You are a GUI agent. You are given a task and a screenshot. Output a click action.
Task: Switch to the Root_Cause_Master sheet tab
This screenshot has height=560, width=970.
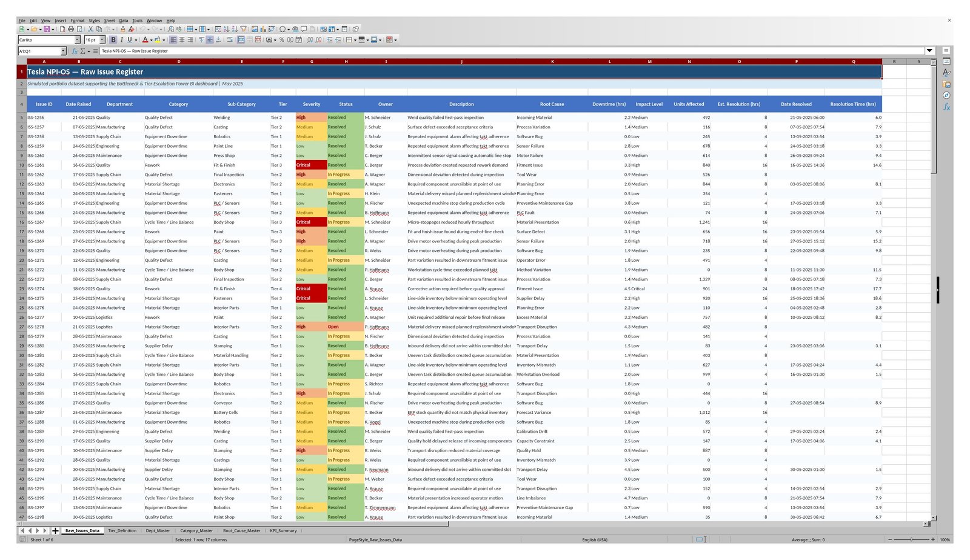tap(241, 530)
